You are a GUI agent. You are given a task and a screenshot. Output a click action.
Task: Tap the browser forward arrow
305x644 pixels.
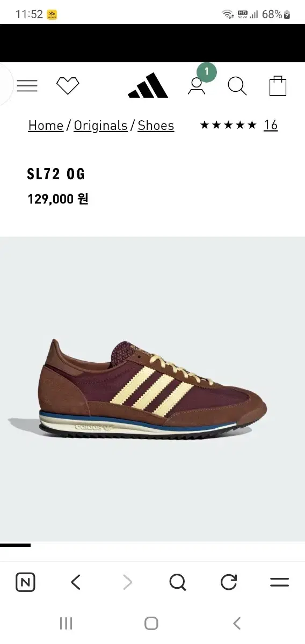(127, 582)
